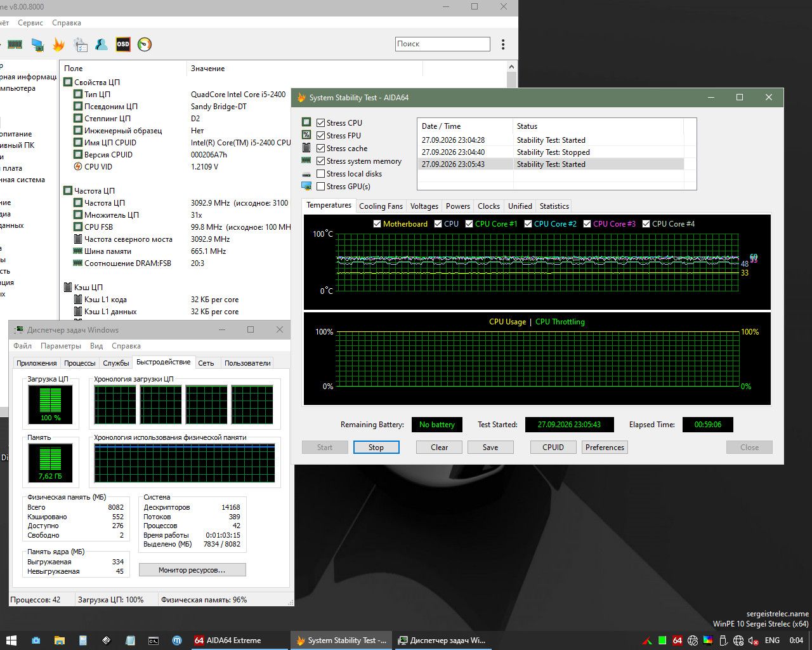Viewport: 812px width, 650px height.
Task: Open the Сервис menu in AIDA64
Action: coord(30,23)
